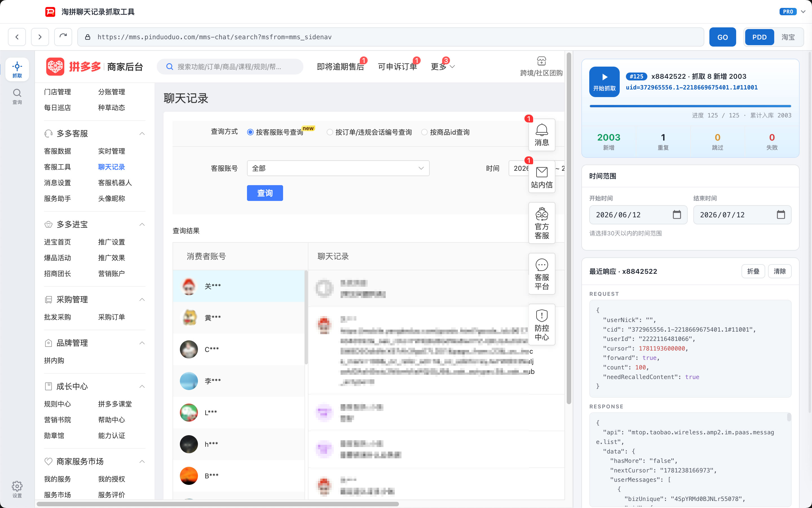The image size is (812, 508).
Task: Click the blue 查询 button
Action: tap(265, 193)
